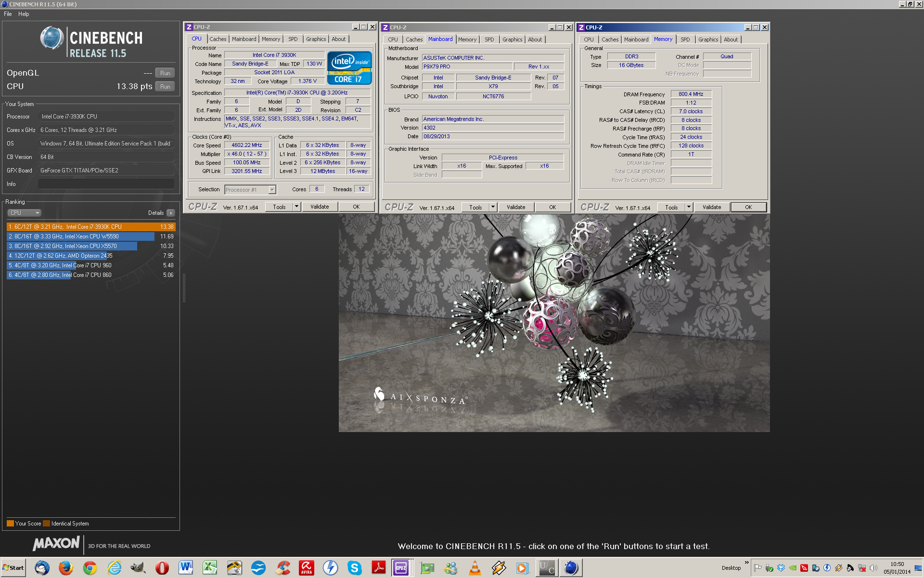Select ranking entry Intel Xeon CPU W5590
The width and height of the screenshot is (924, 578).
coord(91,236)
